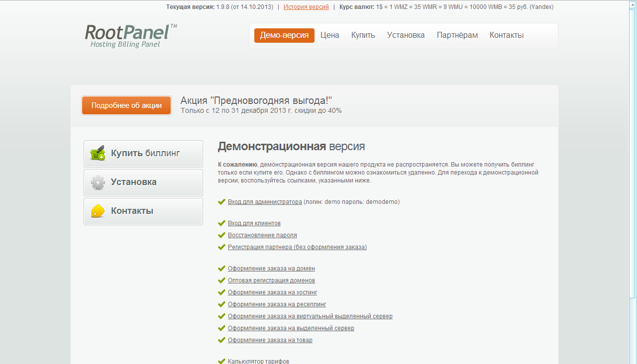Click the green shopping basket icon

click(x=98, y=153)
